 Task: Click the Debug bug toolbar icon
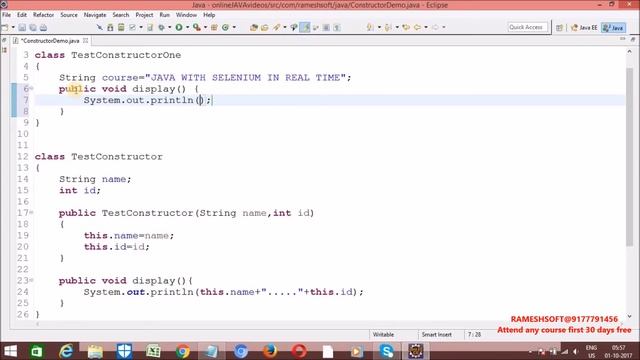[162, 27]
